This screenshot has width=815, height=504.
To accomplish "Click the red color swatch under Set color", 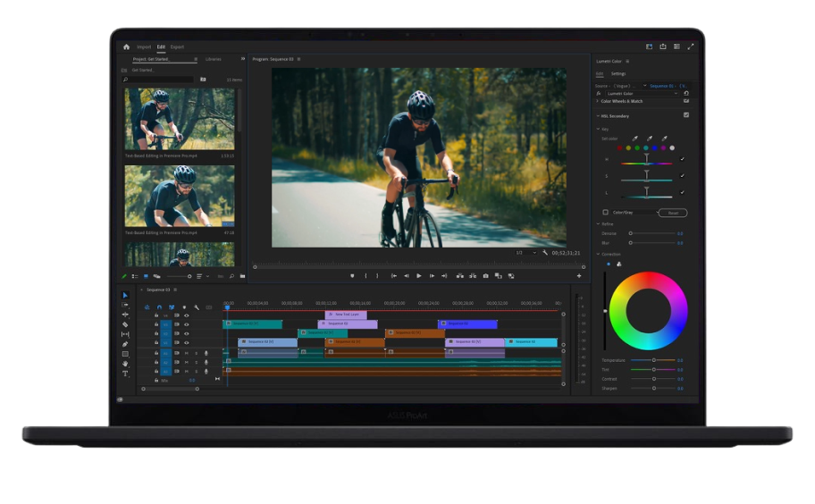I will coord(619,148).
